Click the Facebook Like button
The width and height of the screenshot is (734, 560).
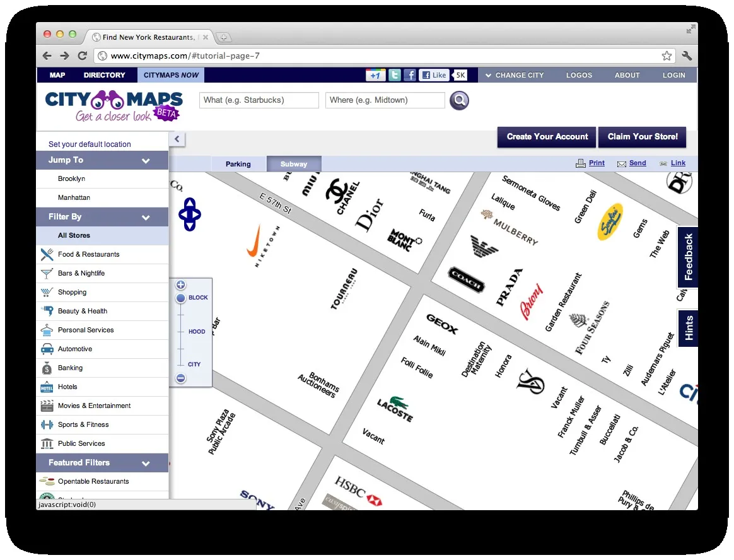coord(434,75)
